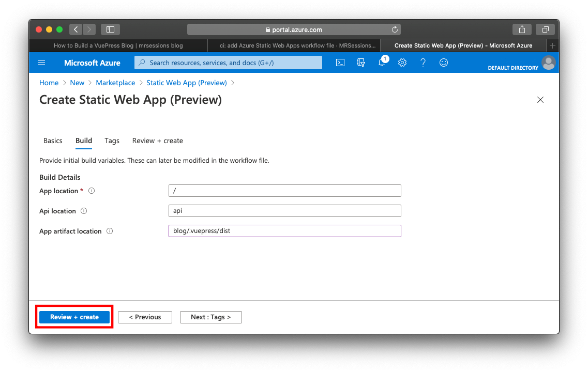Image resolution: width=588 pixels, height=372 pixels.
Task: Switch to VuePress Blog browser tab
Action: coord(118,45)
